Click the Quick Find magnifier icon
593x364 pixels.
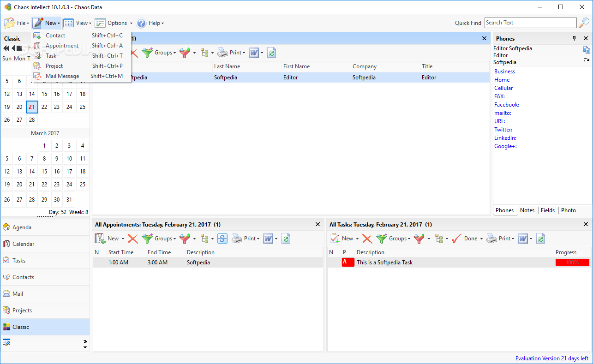click(x=584, y=23)
